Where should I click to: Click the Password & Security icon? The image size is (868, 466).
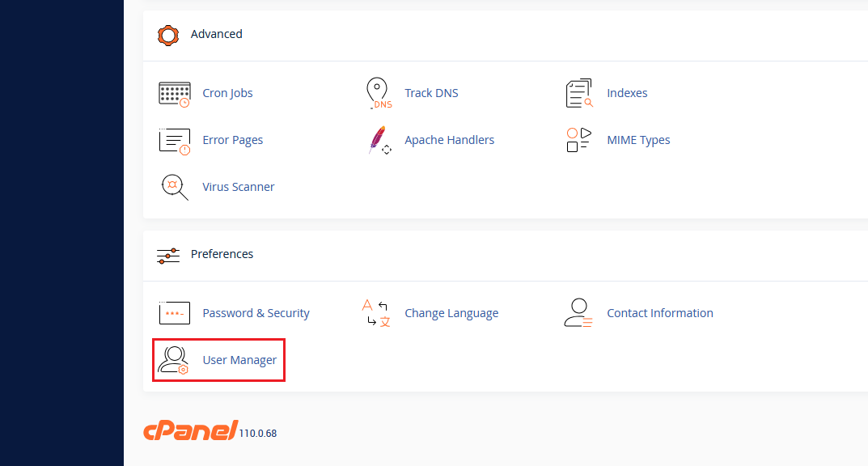point(174,313)
